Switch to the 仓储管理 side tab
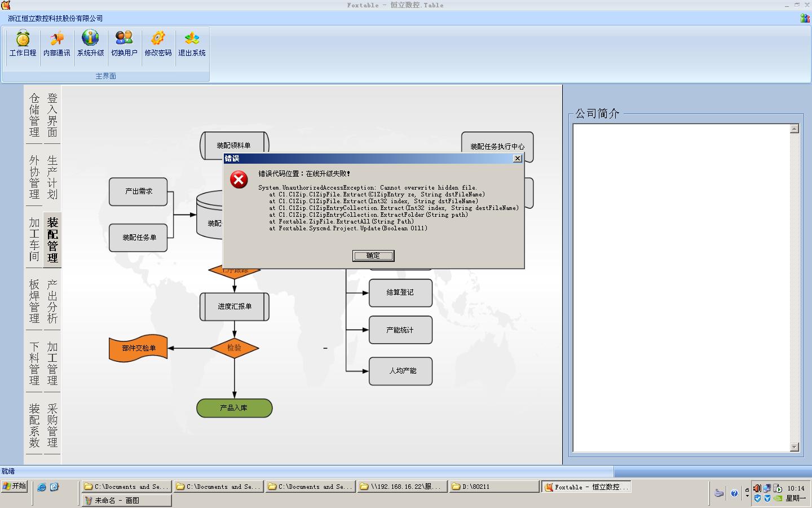 34,115
